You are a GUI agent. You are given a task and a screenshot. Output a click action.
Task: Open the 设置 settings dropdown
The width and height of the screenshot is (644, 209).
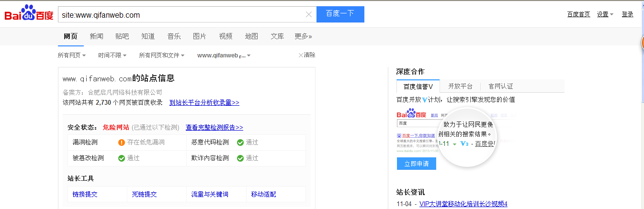point(605,14)
